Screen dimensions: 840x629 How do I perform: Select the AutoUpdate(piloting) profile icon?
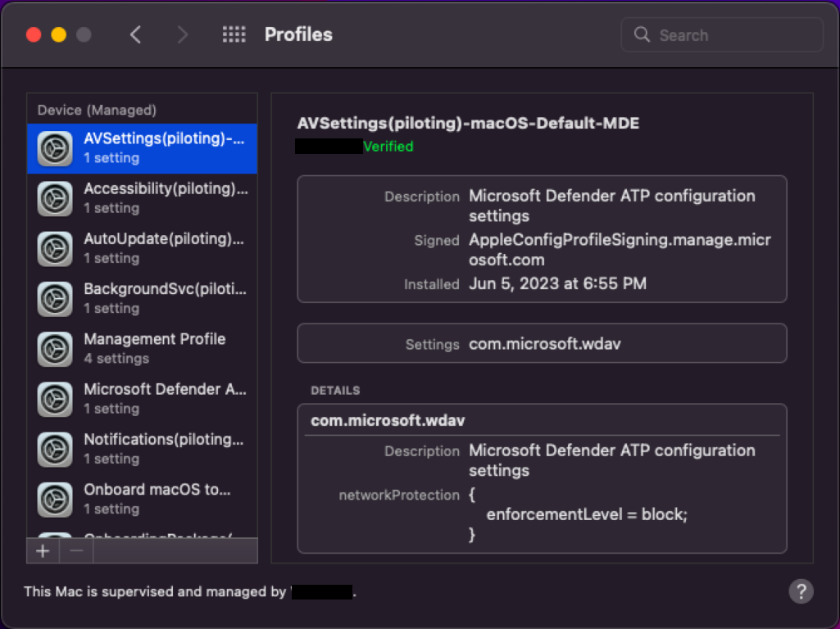(55, 249)
